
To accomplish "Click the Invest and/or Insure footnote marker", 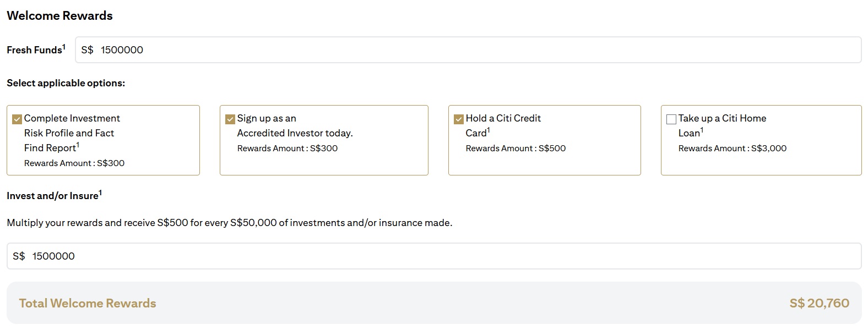I will point(99,191).
